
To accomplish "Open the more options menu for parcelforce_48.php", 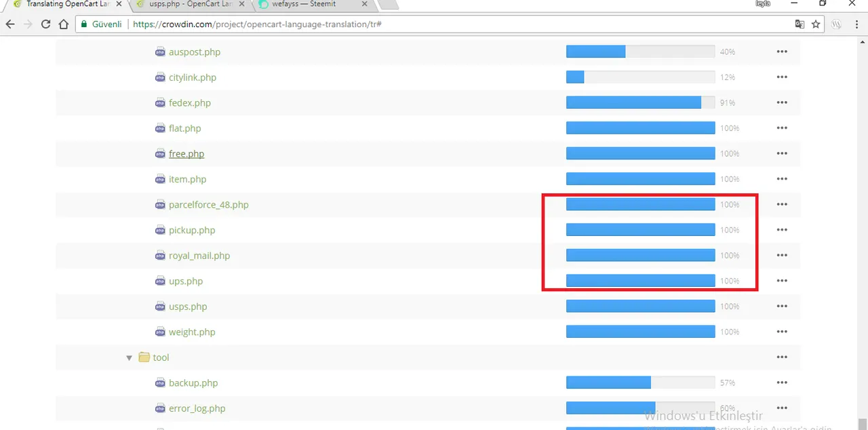I will (x=782, y=204).
